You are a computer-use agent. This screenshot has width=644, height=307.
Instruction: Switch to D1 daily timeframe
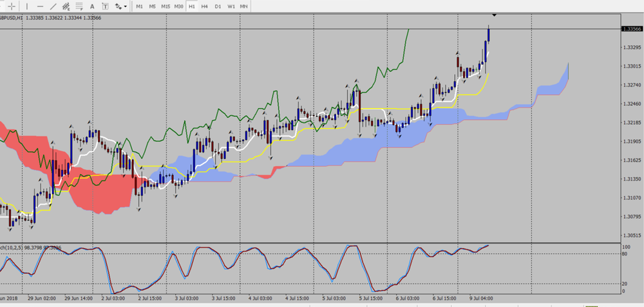click(218, 6)
